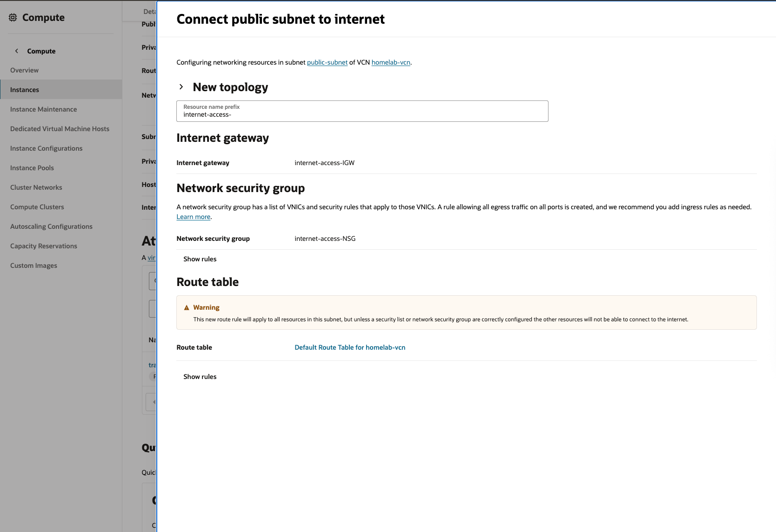Open the homelab-vcn VCN link
The image size is (776, 532).
390,62
